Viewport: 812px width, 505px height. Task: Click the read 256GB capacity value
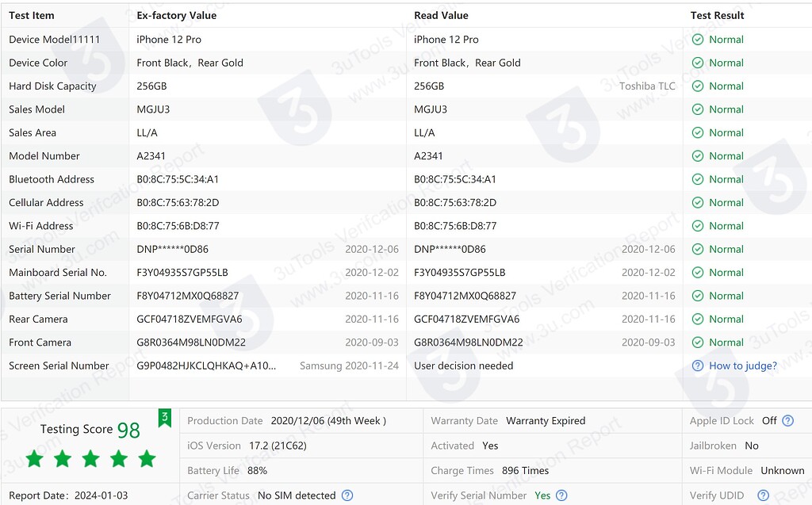tap(429, 86)
